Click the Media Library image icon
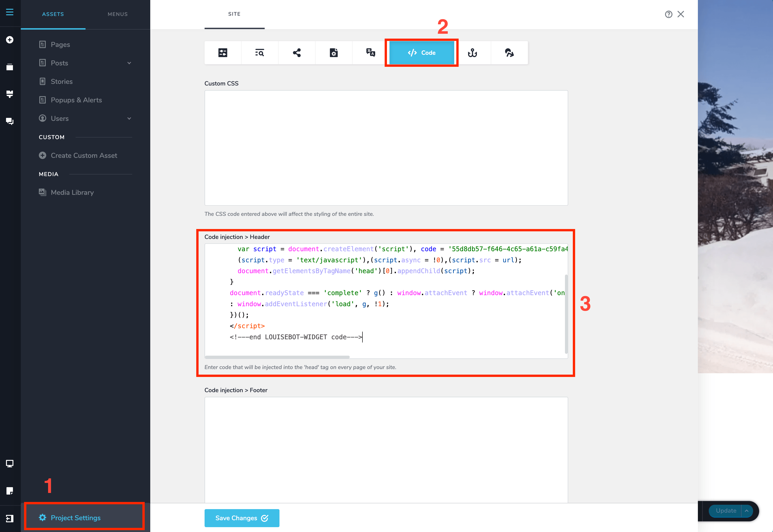The width and height of the screenshot is (773, 532). click(x=42, y=192)
